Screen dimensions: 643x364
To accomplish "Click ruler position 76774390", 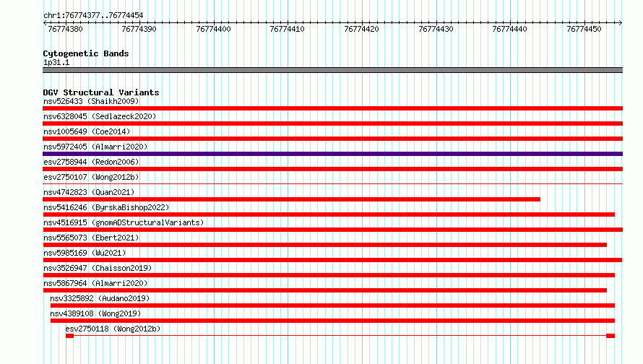I will (x=139, y=29).
